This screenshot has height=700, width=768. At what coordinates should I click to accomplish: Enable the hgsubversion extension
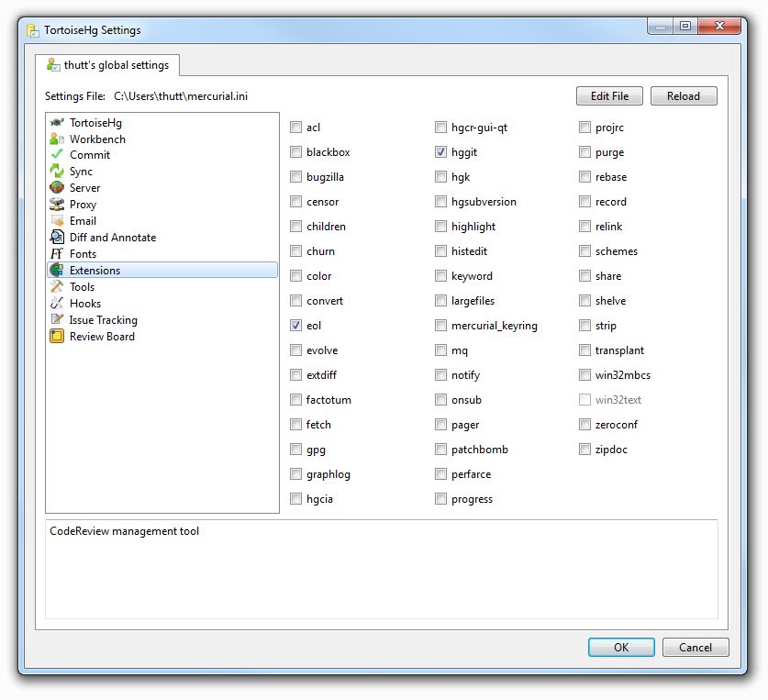440,201
